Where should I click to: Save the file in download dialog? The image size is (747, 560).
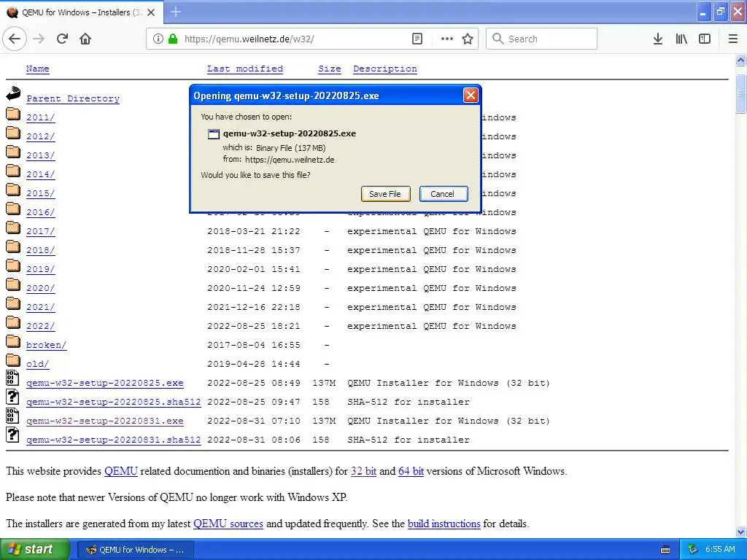(x=385, y=194)
